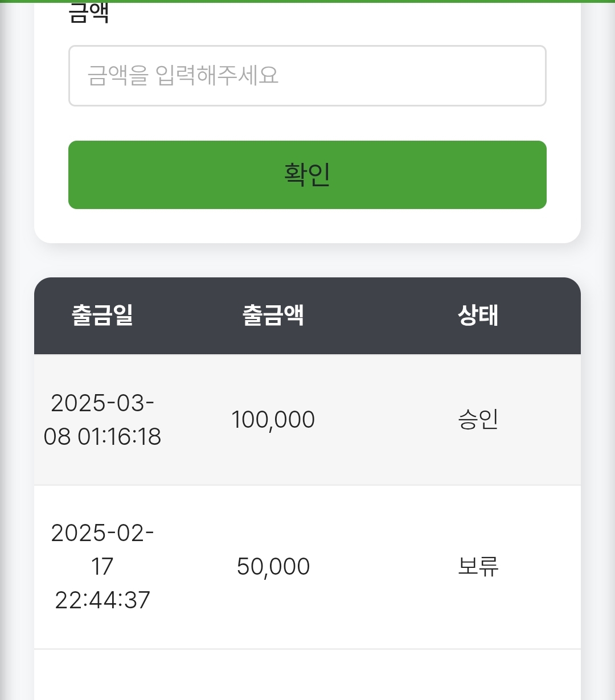Click the green progress bar at page top
This screenshot has height=700, width=615.
tap(307, 1)
